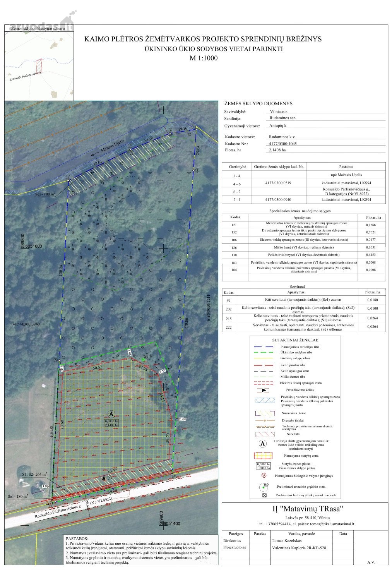Click the code '121' row in the conditions table
392x576 pixels.
tap(304, 225)
